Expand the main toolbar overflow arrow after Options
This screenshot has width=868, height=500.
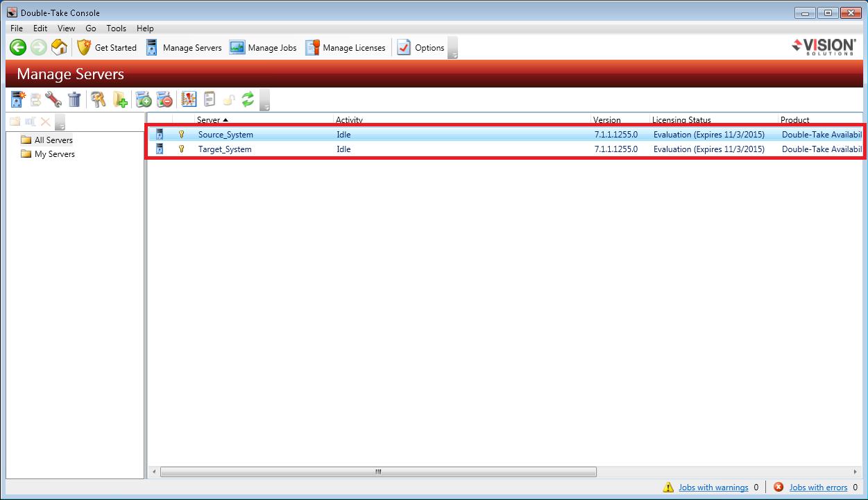point(452,48)
